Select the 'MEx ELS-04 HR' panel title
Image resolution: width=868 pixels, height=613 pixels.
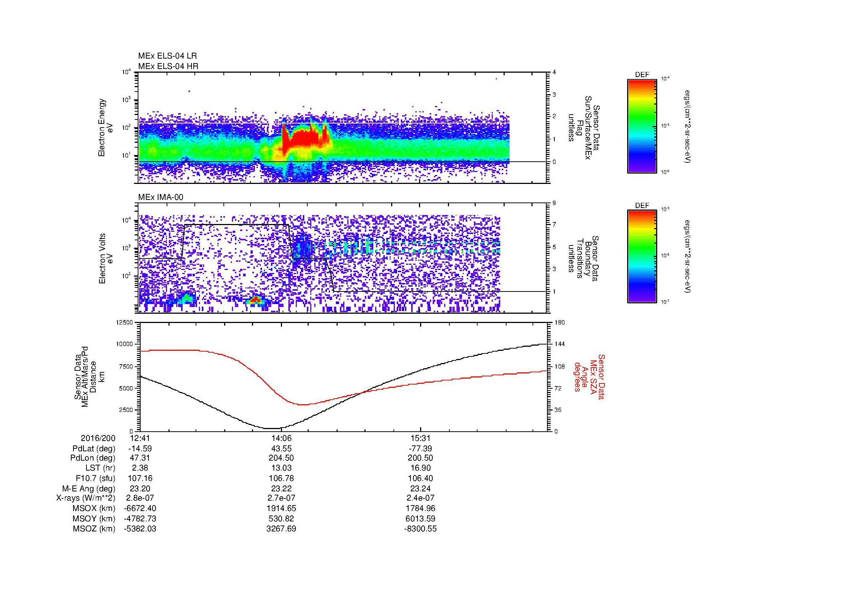pyautogui.click(x=168, y=66)
